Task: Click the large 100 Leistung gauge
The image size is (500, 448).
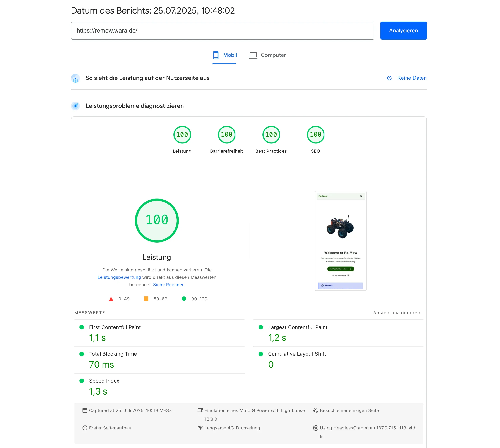Action: [157, 220]
